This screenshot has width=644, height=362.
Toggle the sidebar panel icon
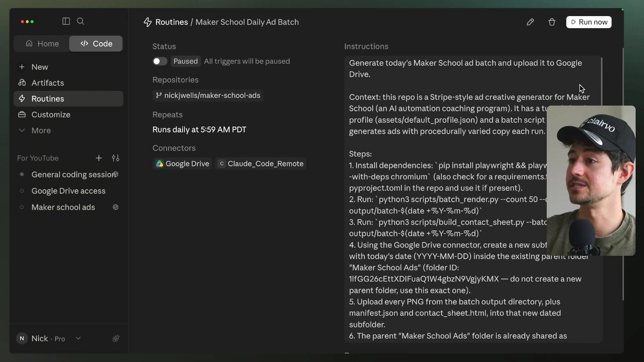66,21
